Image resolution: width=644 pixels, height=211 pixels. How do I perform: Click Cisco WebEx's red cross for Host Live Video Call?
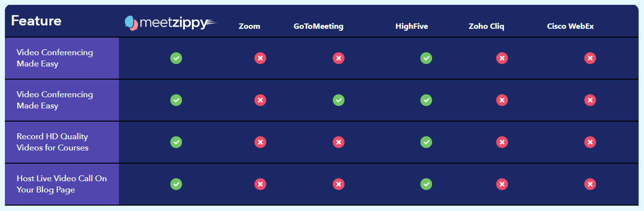point(590,184)
